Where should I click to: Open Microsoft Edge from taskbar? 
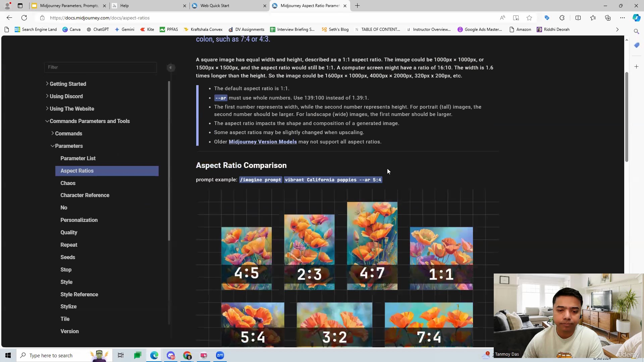coord(154,355)
